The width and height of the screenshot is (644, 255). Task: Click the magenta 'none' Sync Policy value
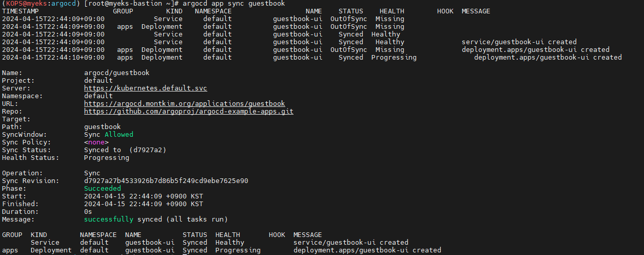click(x=96, y=142)
